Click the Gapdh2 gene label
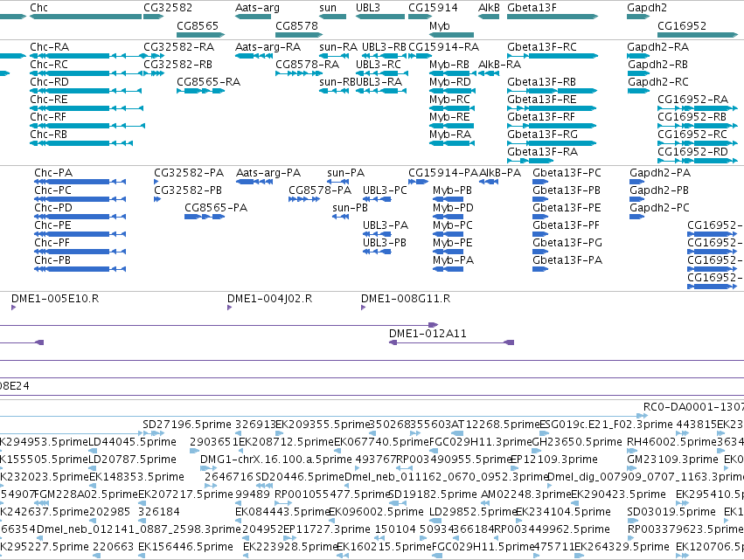Image resolution: width=744 pixels, height=560 pixels. tap(647, 8)
